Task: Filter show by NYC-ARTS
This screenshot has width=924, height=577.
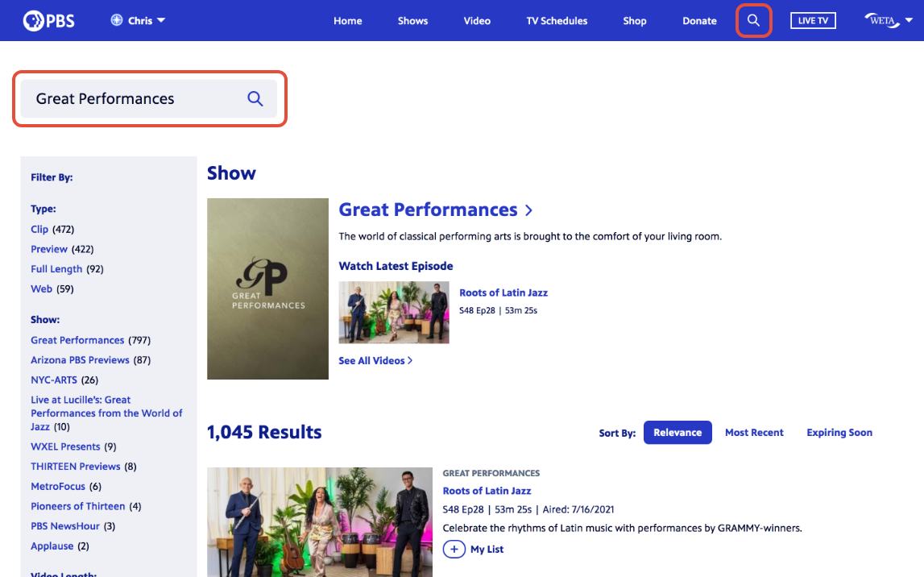Action: 54,380
